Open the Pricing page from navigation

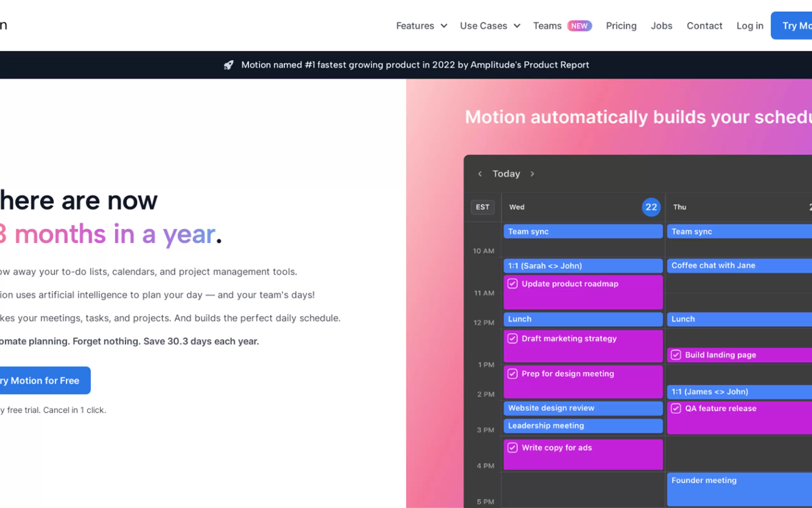[621, 26]
